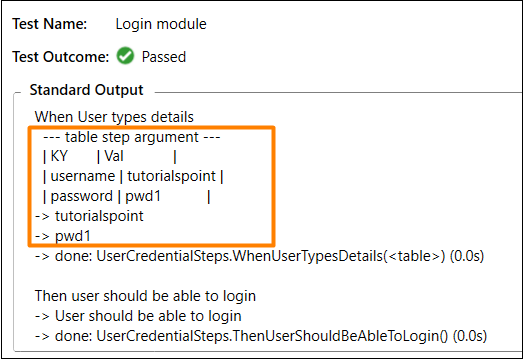Select the 'When User types details' line
Viewport: 523px width, 360px height.
click(114, 117)
